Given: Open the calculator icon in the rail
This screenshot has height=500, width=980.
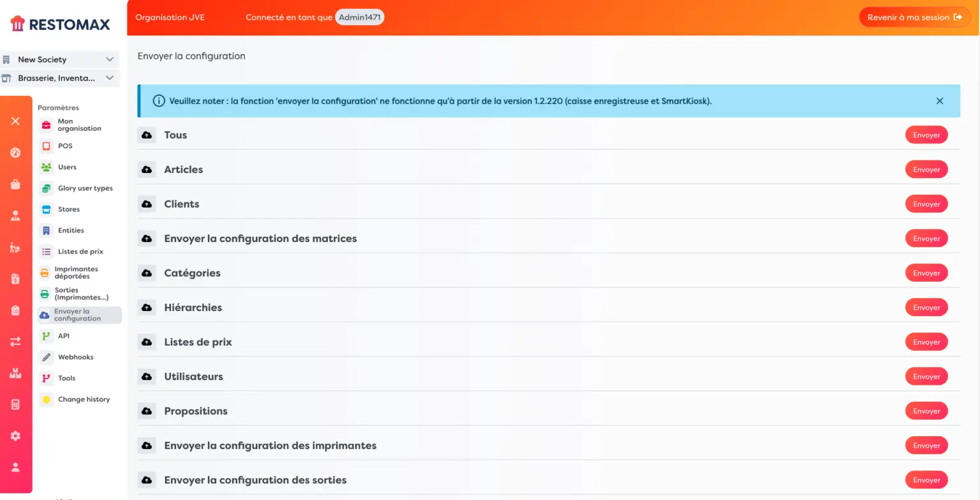Looking at the screenshot, I should pyautogui.click(x=15, y=405).
